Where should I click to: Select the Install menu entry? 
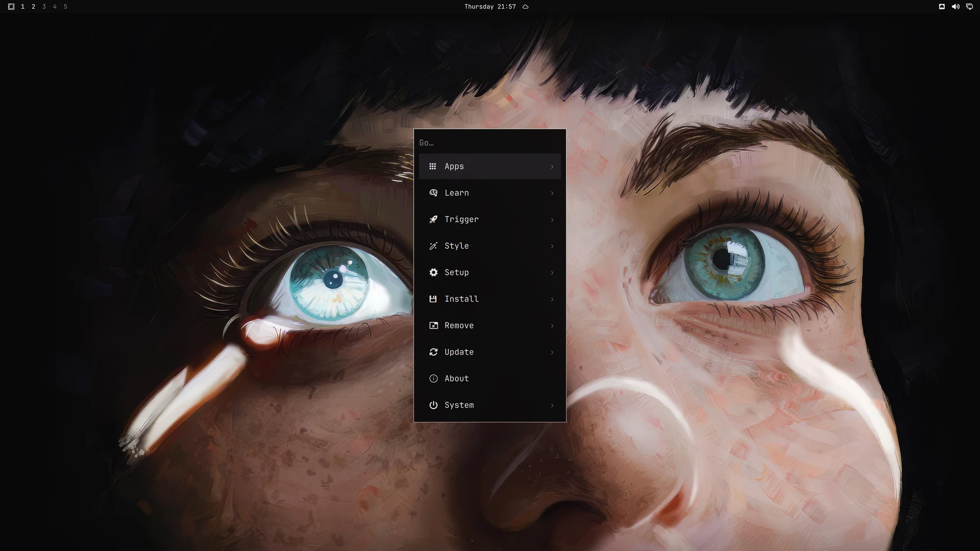tap(490, 299)
